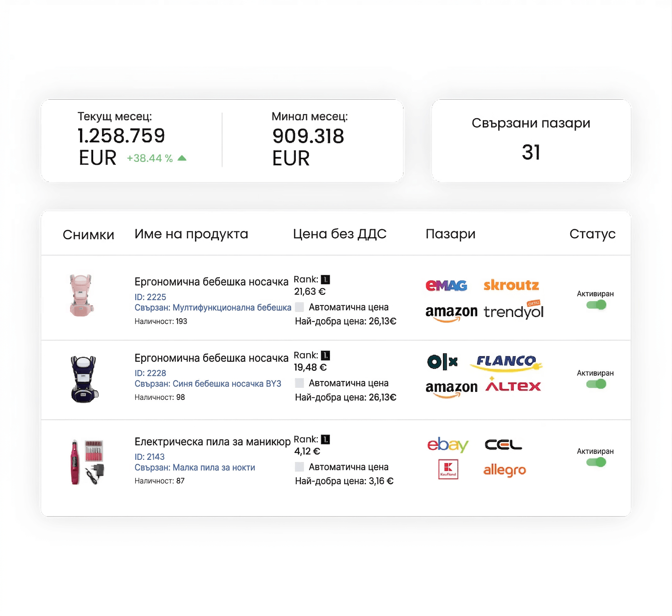Turn off Активиран switch for product 2143

coord(596,462)
